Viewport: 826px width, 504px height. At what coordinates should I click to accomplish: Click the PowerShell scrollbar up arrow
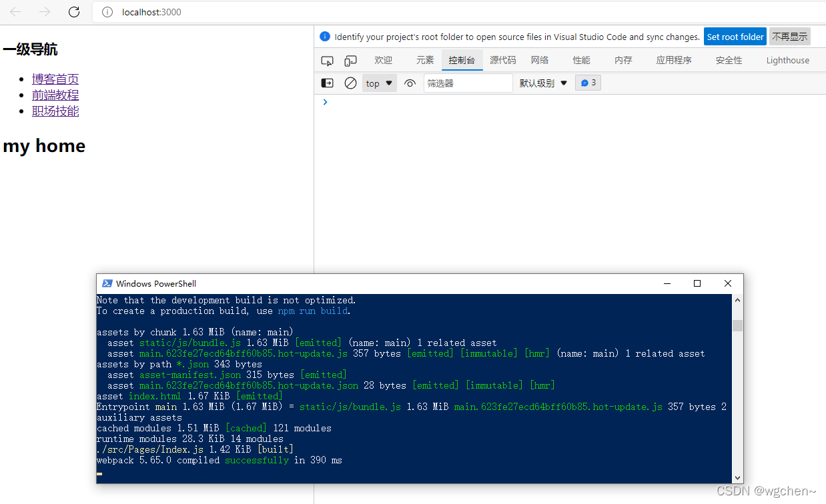(737, 300)
